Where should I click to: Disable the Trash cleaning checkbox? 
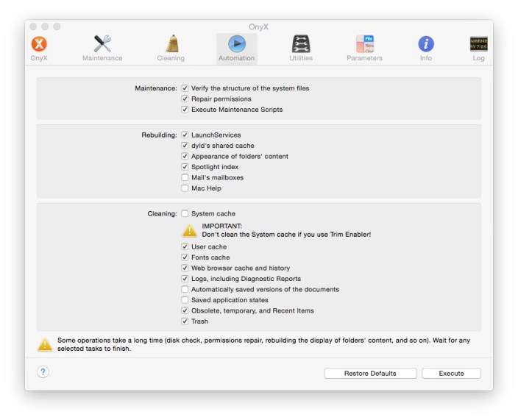[x=185, y=321]
